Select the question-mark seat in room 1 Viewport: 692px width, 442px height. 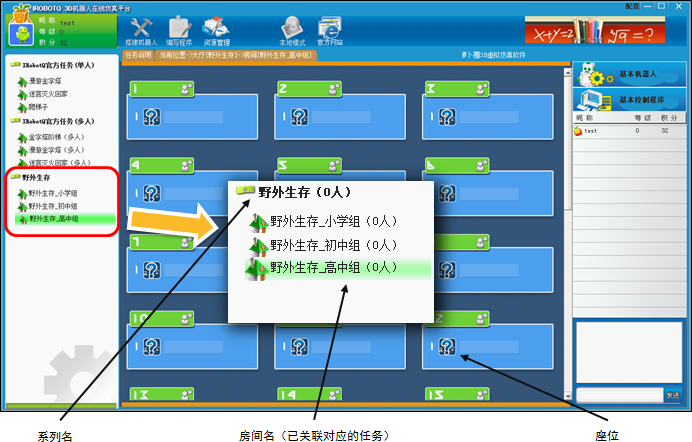151,118
